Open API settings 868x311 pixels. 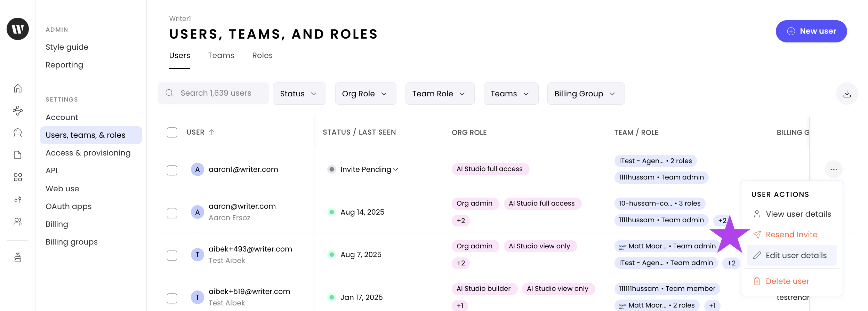point(51,170)
